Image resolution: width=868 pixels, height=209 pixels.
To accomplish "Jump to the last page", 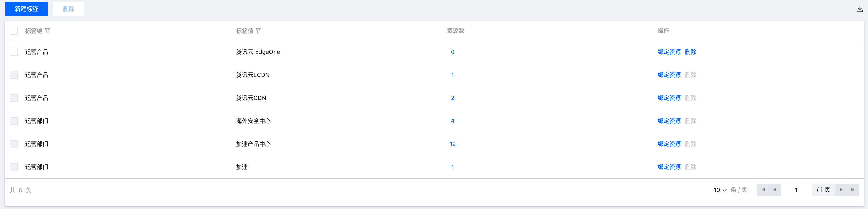I will point(853,190).
